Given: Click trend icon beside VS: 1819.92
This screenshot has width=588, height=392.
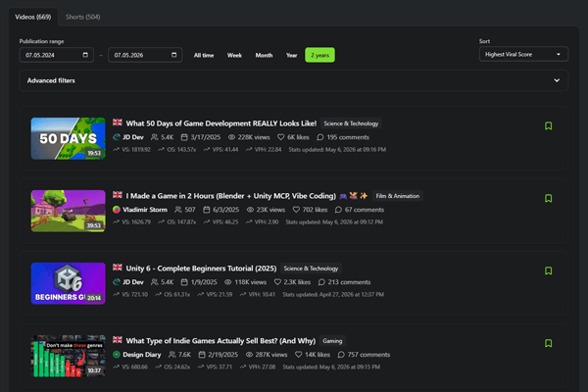Looking at the screenshot, I should (117, 149).
